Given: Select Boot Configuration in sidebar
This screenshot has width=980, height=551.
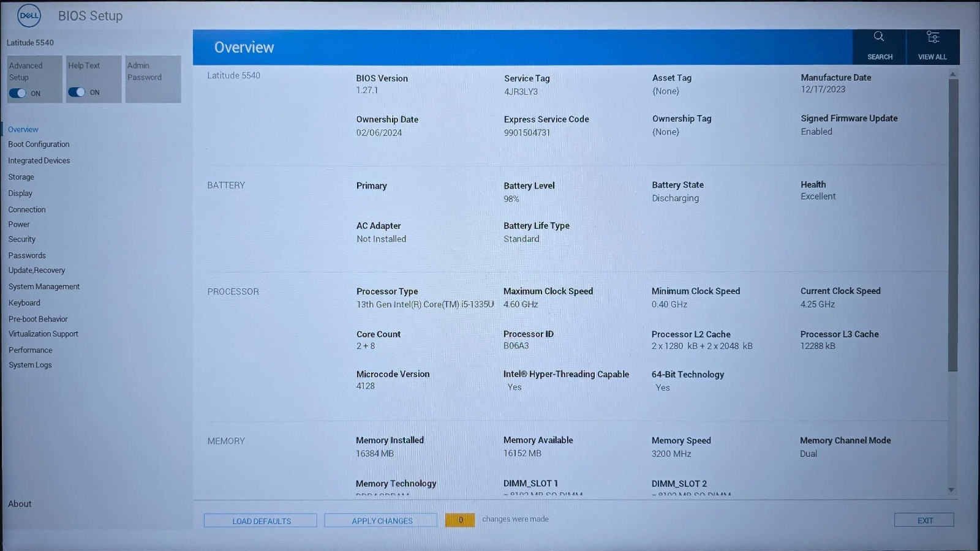Looking at the screenshot, I should point(39,144).
